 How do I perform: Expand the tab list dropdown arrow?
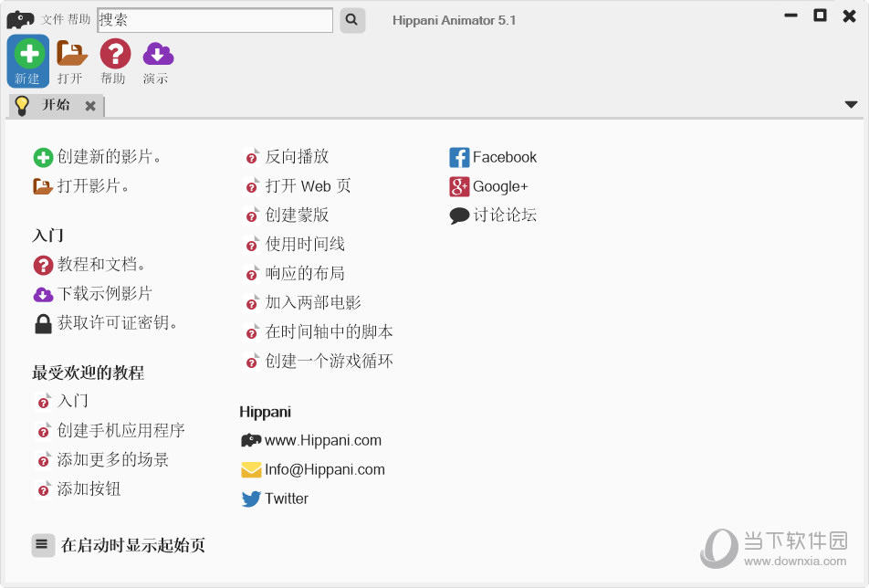(851, 105)
